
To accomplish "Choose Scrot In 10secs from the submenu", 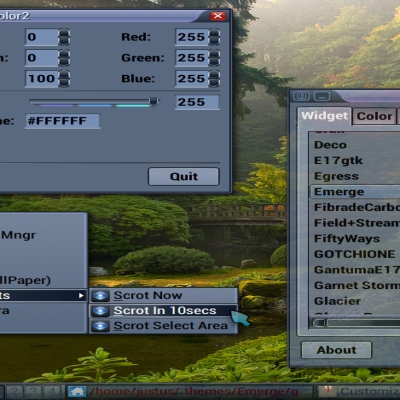I will click(x=163, y=311).
